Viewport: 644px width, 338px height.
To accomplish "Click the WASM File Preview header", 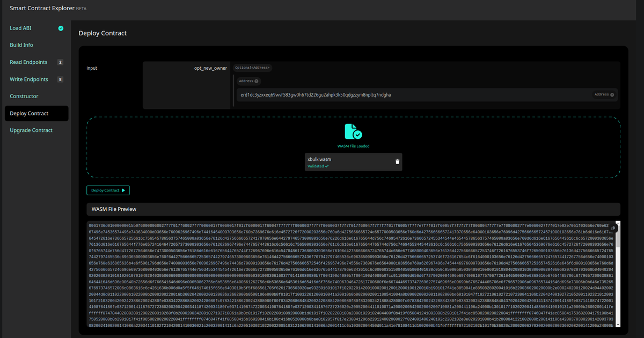I will click(353, 209).
